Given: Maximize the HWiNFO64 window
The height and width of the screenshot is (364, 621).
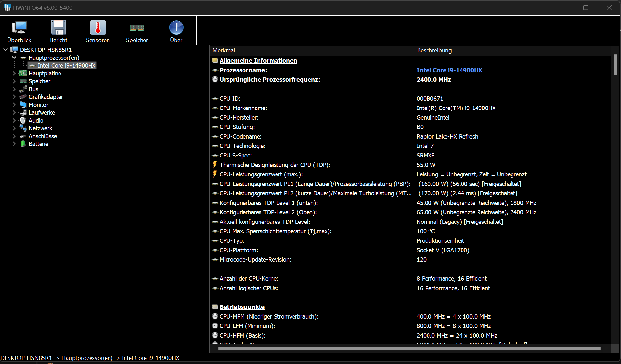Looking at the screenshot, I should (586, 8).
